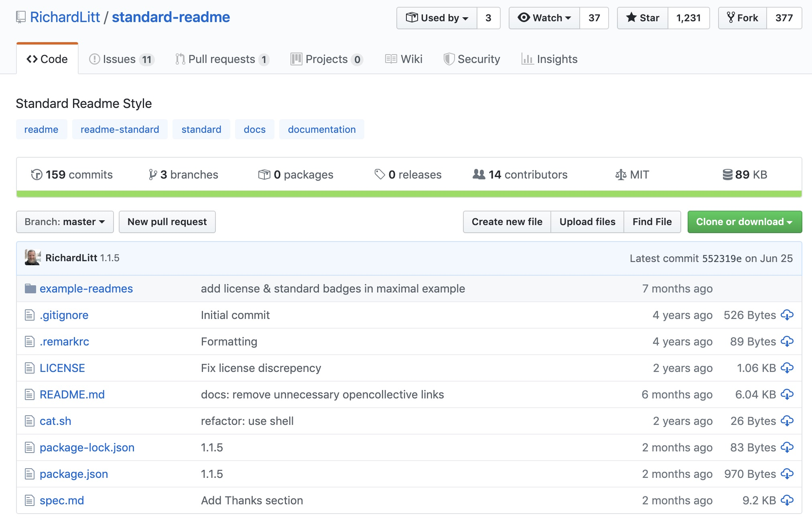
Task: Select the documentation topic tag
Action: point(321,130)
